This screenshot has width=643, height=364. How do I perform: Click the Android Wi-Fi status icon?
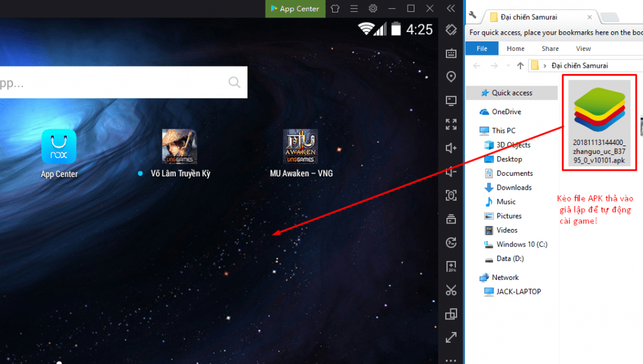(x=366, y=29)
